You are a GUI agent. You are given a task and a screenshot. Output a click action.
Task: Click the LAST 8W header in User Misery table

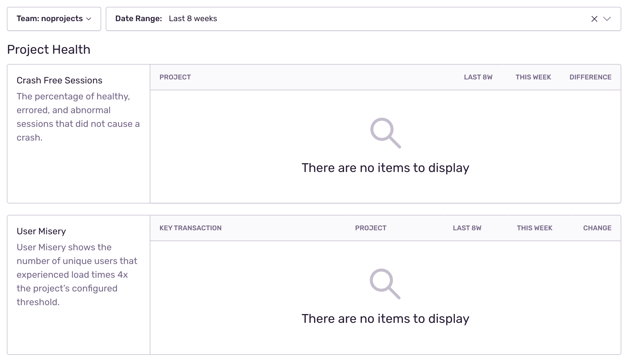[467, 228]
